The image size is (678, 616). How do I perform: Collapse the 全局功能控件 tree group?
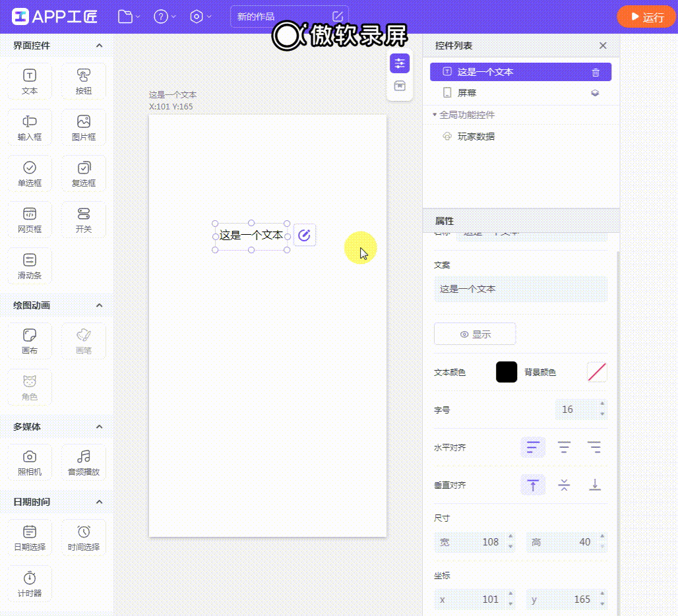click(435, 115)
